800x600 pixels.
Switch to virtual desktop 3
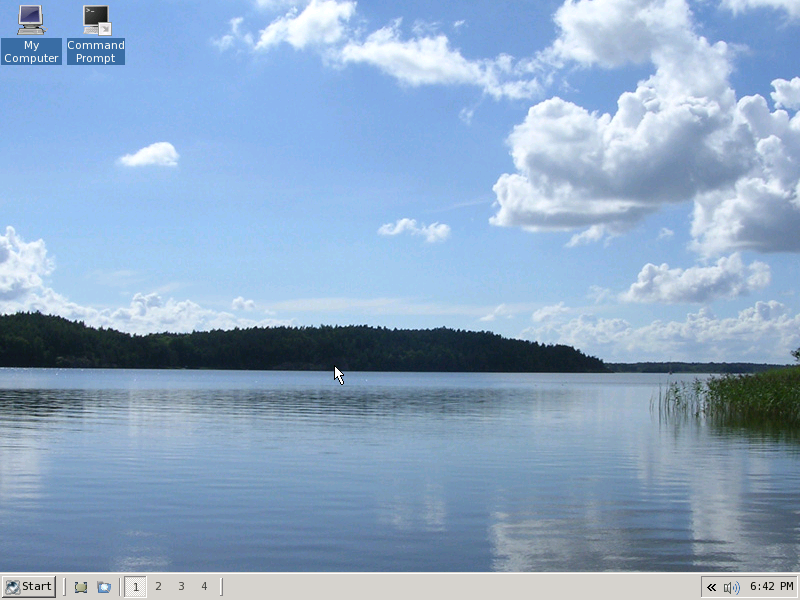click(x=181, y=587)
